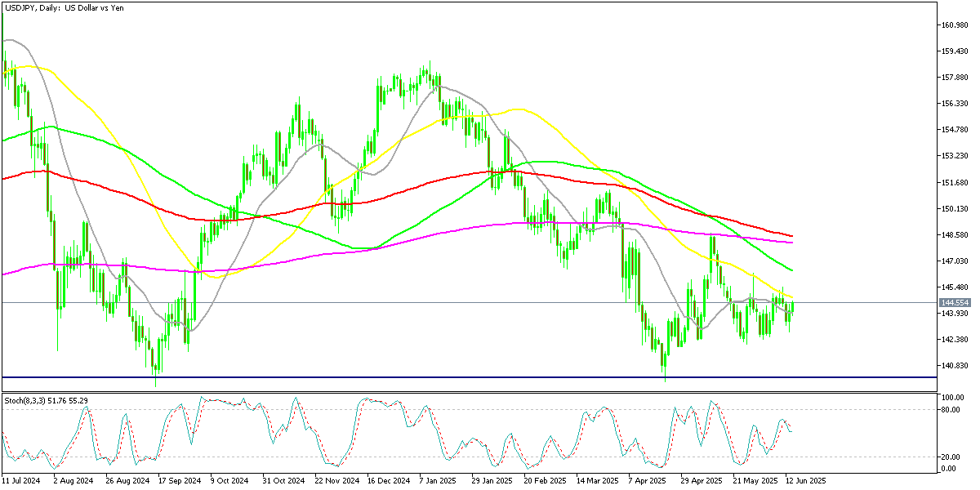
Task: Click the 142.380 price axis label
Action: pyautogui.click(x=954, y=340)
